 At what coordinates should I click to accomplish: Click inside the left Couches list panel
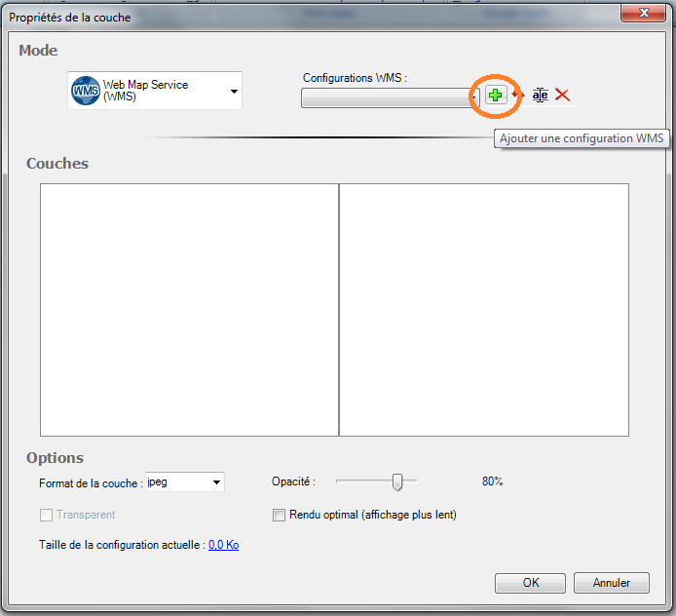click(189, 309)
